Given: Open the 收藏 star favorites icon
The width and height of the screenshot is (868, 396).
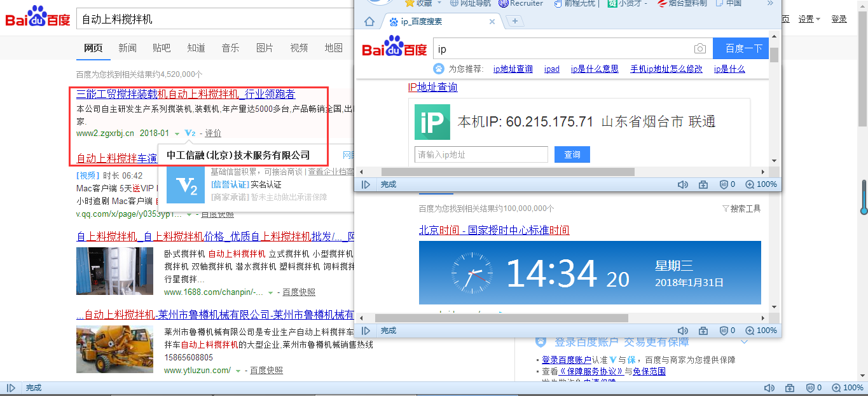Looking at the screenshot, I should tap(410, 3).
